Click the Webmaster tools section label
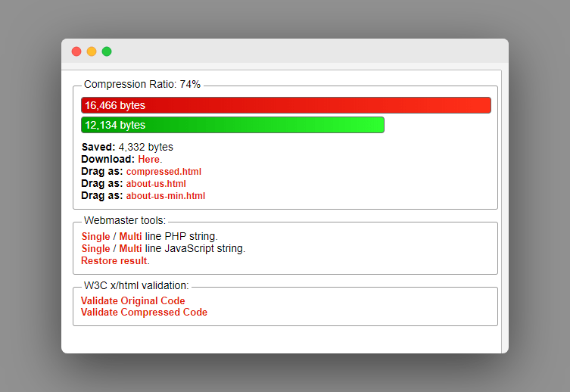The width and height of the screenshot is (570, 392). 125,220
